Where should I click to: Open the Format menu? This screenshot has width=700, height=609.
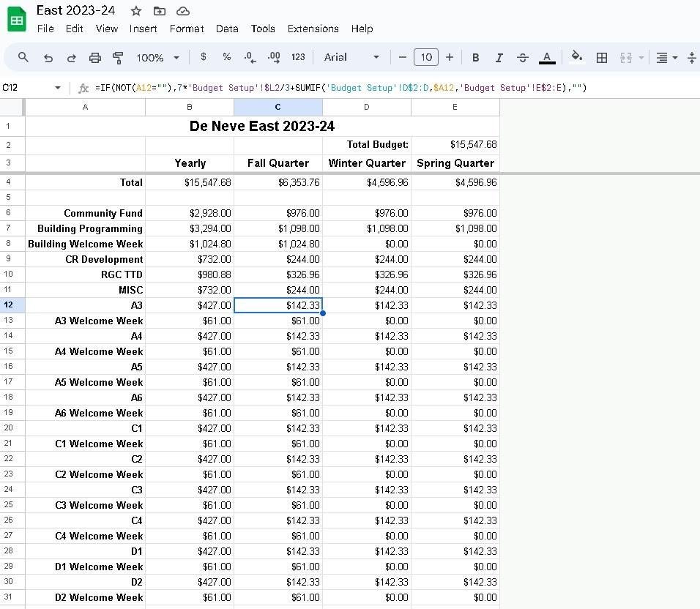(x=187, y=29)
